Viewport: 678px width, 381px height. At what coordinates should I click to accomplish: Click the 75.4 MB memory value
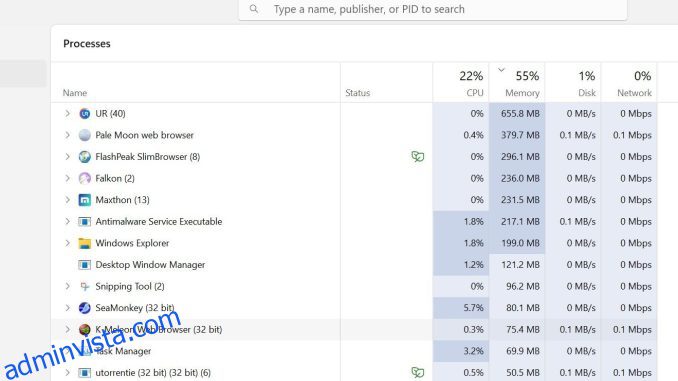pos(523,330)
